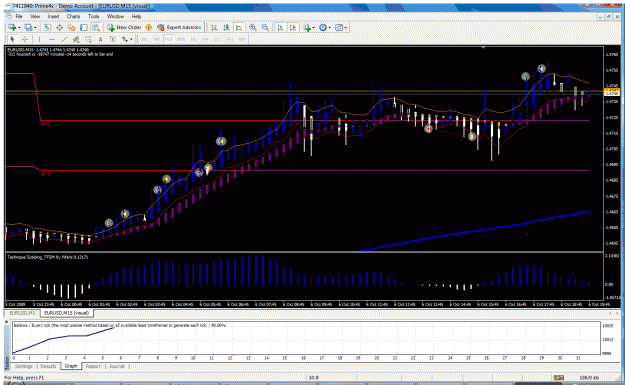The height and width of the screenshot is (385, 625).
Task: Toggle the Expert Advisors button
Action: 179,27
